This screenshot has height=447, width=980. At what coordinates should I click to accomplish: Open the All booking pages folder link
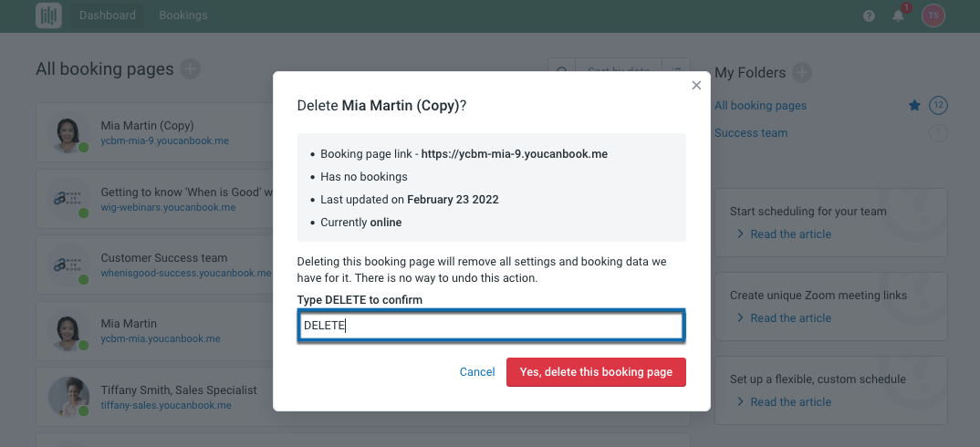coord(760,106)
